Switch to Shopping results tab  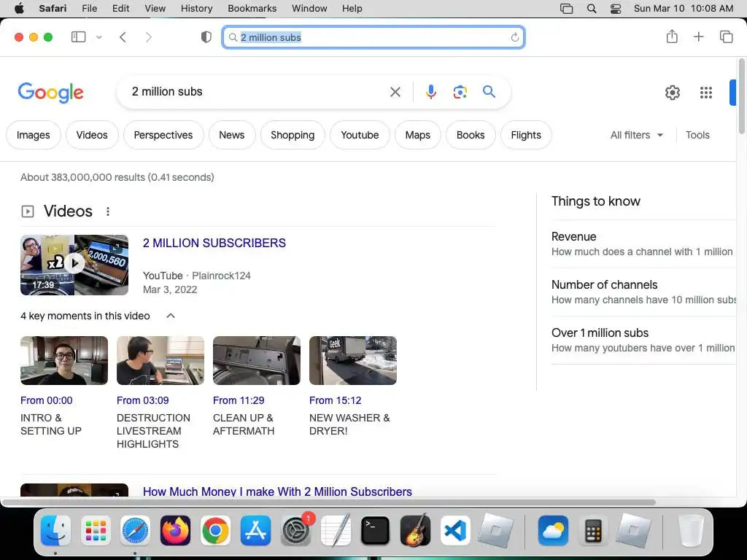point(293,135)
